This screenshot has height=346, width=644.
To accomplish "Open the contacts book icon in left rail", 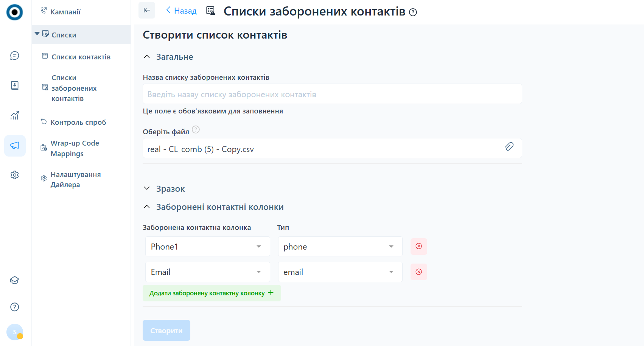I will pyautogui.click(x=14, y=85).
